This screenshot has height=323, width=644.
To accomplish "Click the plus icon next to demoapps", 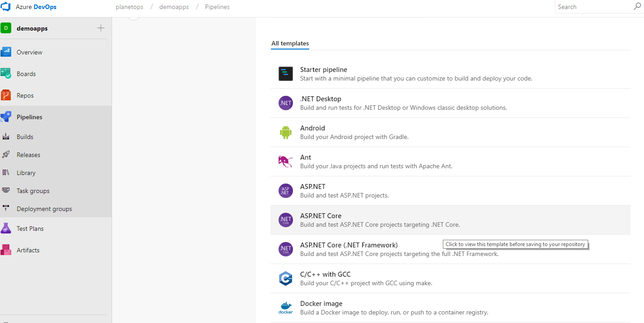I will tap(101, 28).
